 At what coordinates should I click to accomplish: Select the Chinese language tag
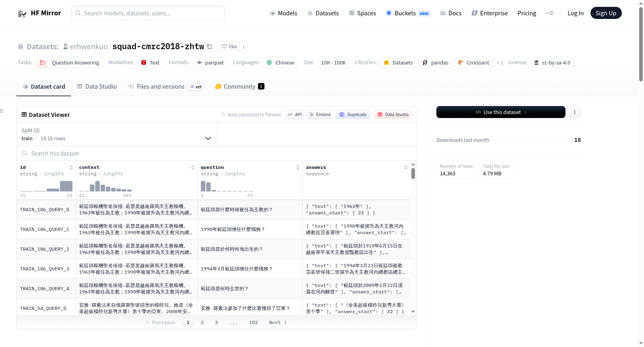[280, 62]
